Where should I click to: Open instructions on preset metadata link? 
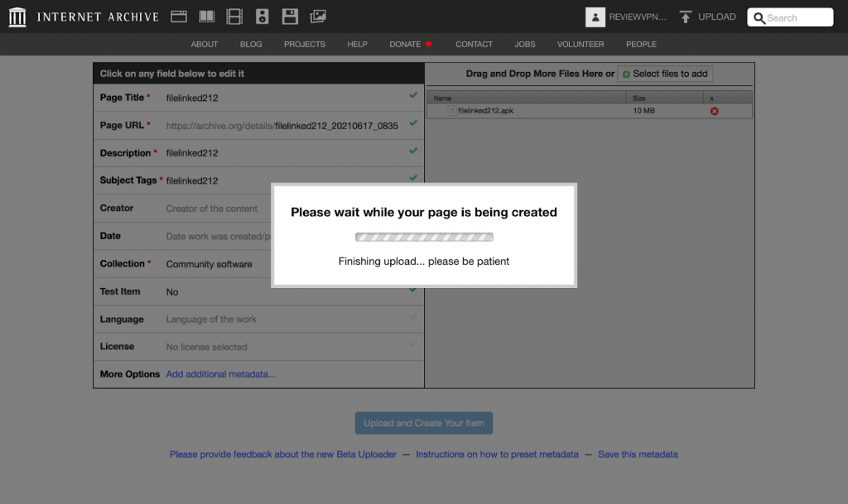(x=497, y=454)
